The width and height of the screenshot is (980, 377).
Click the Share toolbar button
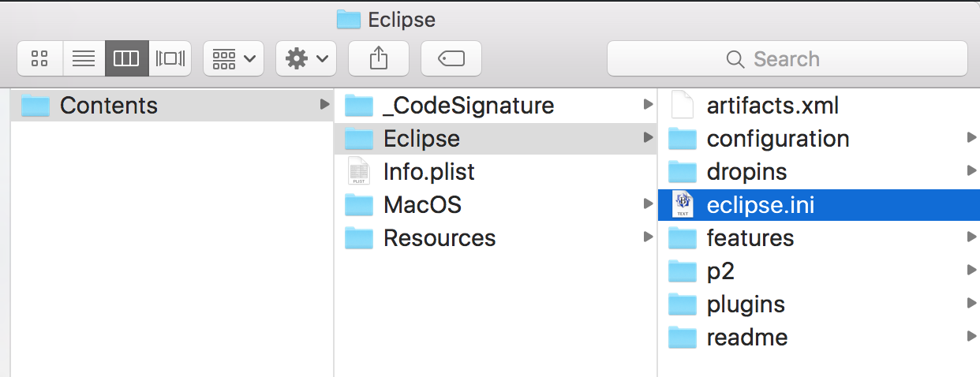coord(379,58)
